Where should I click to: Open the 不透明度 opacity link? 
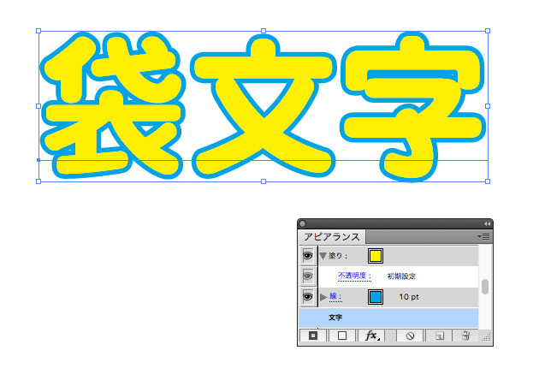(354, 276)
